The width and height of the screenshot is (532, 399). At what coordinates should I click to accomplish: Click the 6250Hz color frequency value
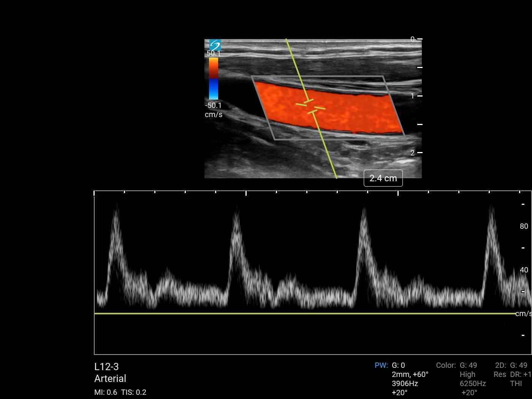(473, 383)
